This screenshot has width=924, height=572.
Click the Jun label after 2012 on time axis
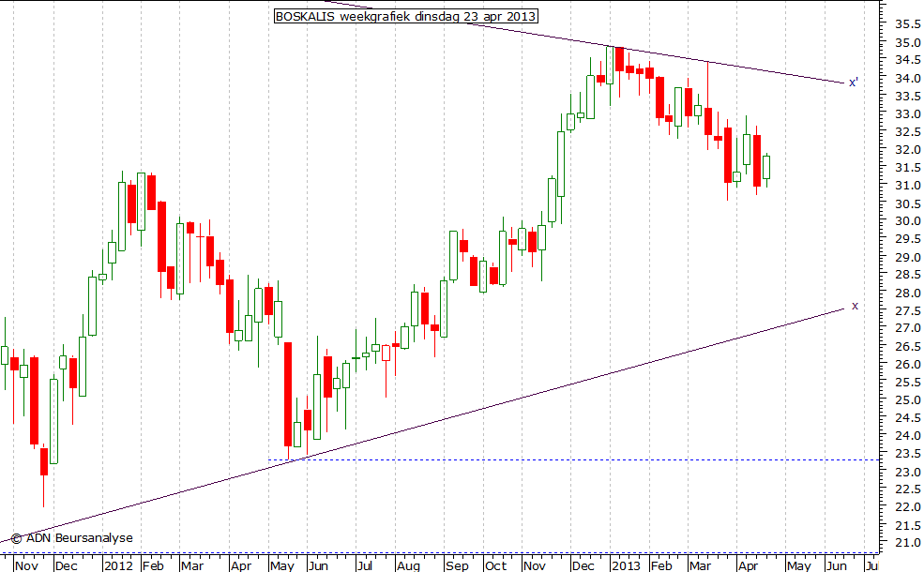click(318, 565)
